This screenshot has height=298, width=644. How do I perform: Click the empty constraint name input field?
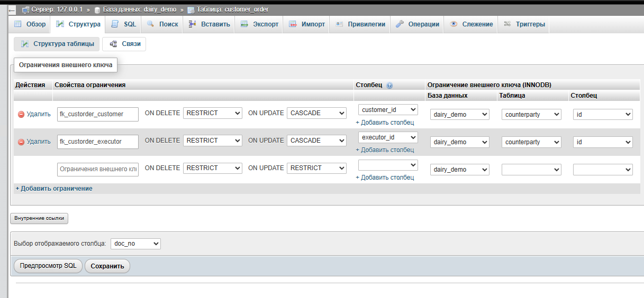pyautogui.click(x=98, y=169)
